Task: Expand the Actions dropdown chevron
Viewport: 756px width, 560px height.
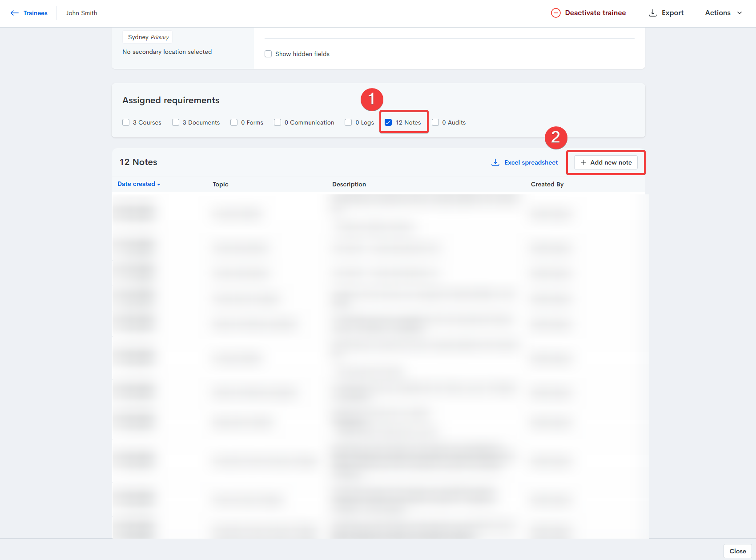Action: pyautogui.click(x=740, y=13)
